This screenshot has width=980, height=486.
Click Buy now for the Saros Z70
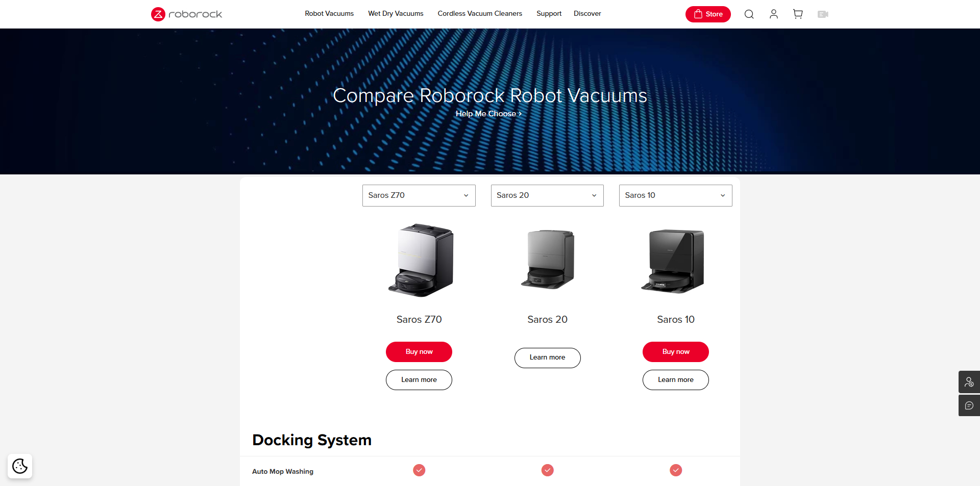419,351
